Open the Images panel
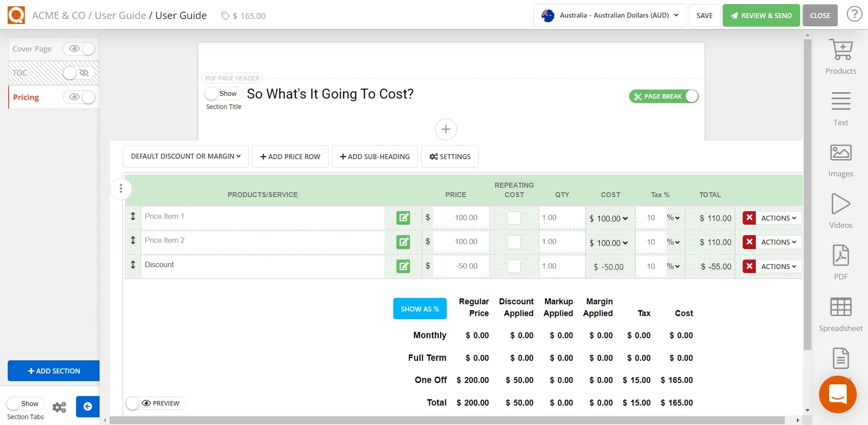 click(x=840, y=159)
